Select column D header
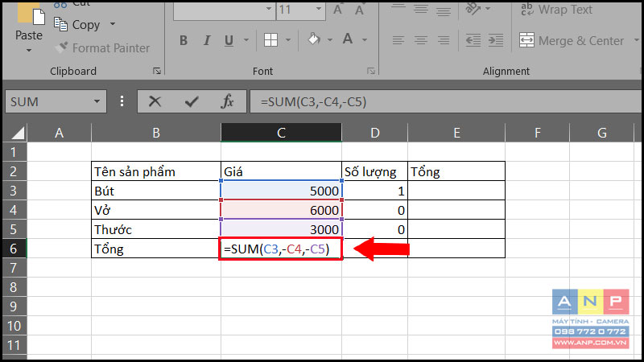This screenshot has width=644, height=362. click(374, 133)
